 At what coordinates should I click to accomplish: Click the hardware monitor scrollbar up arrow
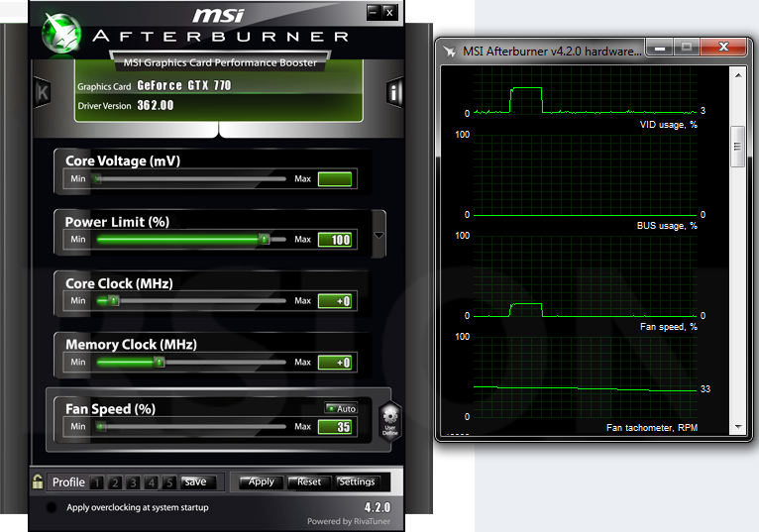(738, 75)
